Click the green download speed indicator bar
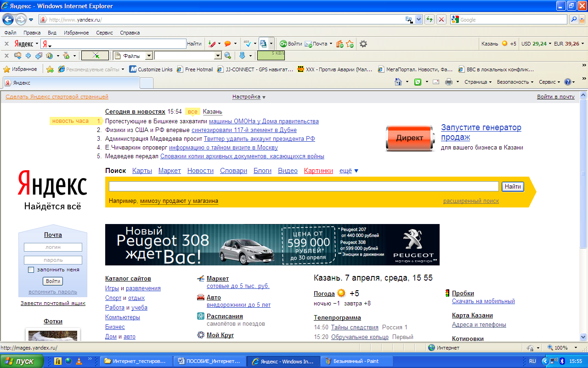The width and height of the screenshot is (588, 368). [x=271, y=56]
